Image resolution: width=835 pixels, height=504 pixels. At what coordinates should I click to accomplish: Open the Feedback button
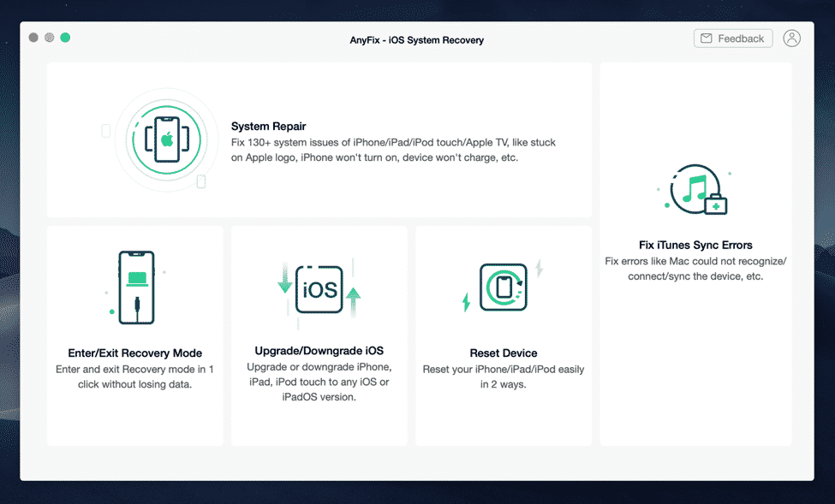pyautogui.click(x=733, y=38)
